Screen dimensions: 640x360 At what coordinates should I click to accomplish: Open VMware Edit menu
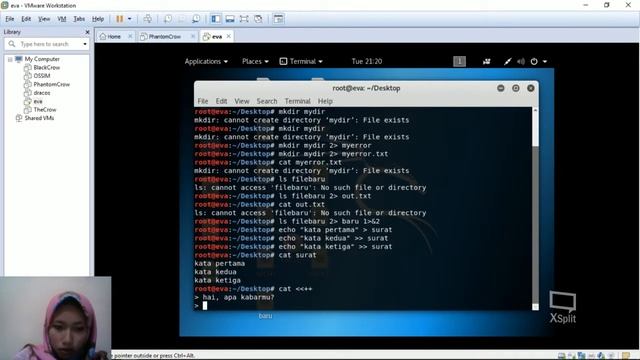pos(26,19)
